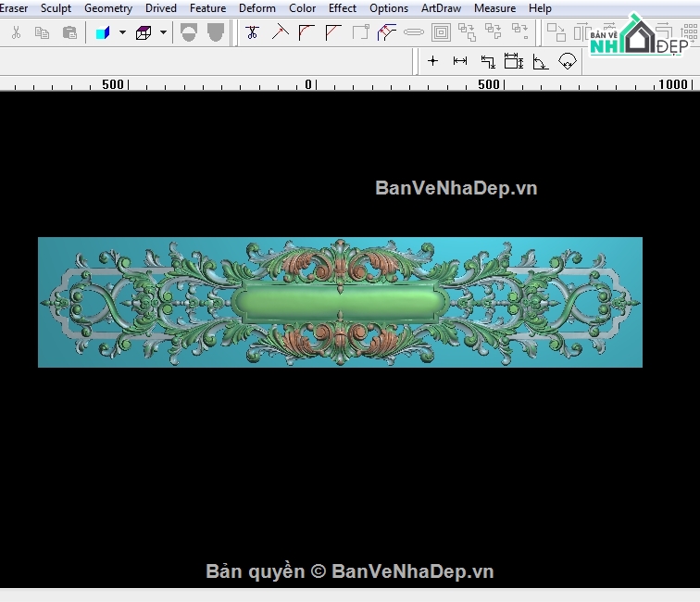This screenshot has width=700, height=602.
Task: Toggle the full-shaded shield display icon
Action: (216, 32)
